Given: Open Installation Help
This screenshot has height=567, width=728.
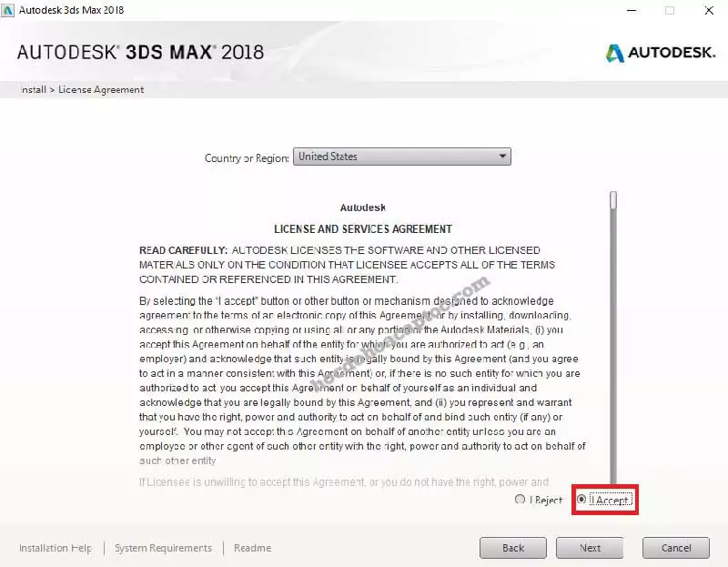Looking at the screenshot, I should tap(55, 548).
